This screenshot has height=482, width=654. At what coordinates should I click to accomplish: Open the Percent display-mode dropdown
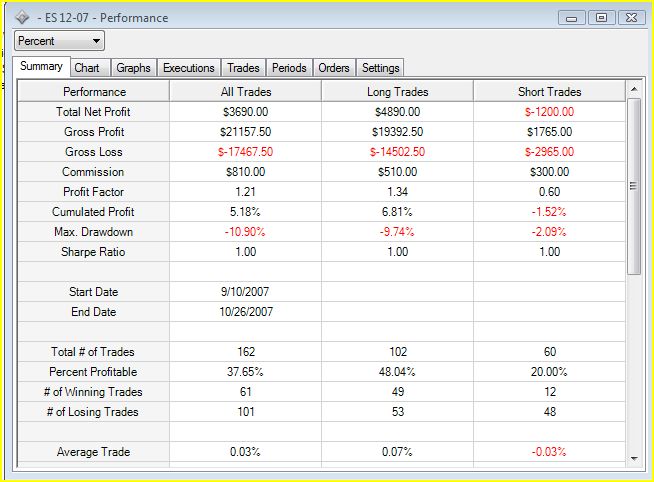point(59,41)
